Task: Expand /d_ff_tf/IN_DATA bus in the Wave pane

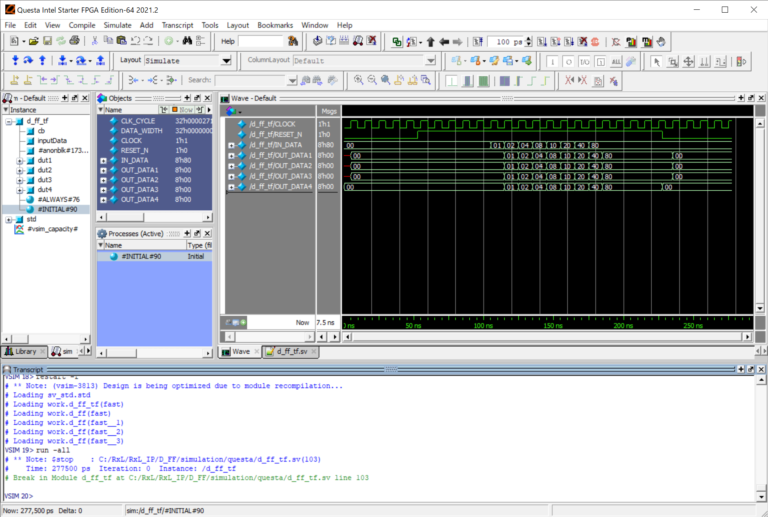Action: tap(231, 145)
